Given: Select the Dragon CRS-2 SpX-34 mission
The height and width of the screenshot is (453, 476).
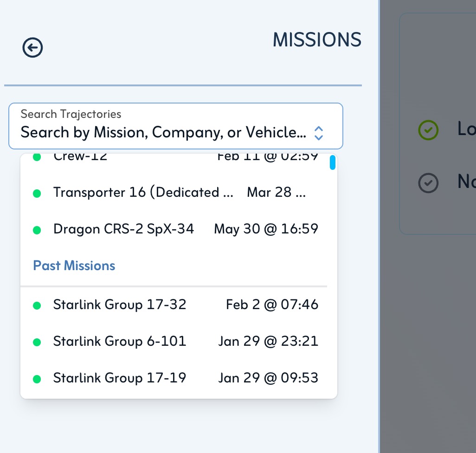Looking at the screenshot, I should [x=123, y=229].
